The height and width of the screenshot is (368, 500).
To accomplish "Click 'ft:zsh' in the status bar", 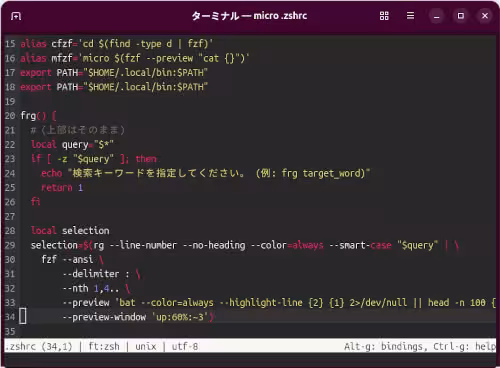I will (x=104, y=347).
